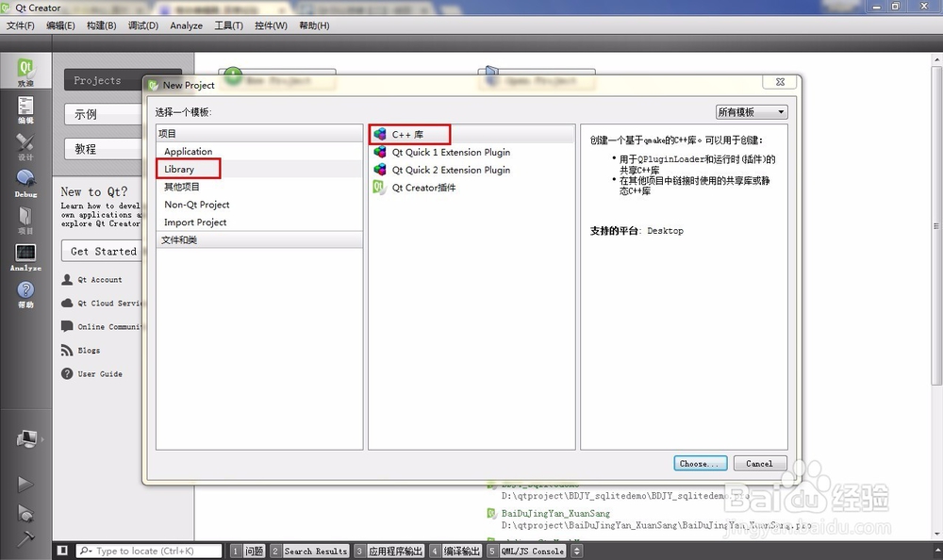Open 问题 issues output pane
This screenshot has width=943, height=560.
point(248,551)
